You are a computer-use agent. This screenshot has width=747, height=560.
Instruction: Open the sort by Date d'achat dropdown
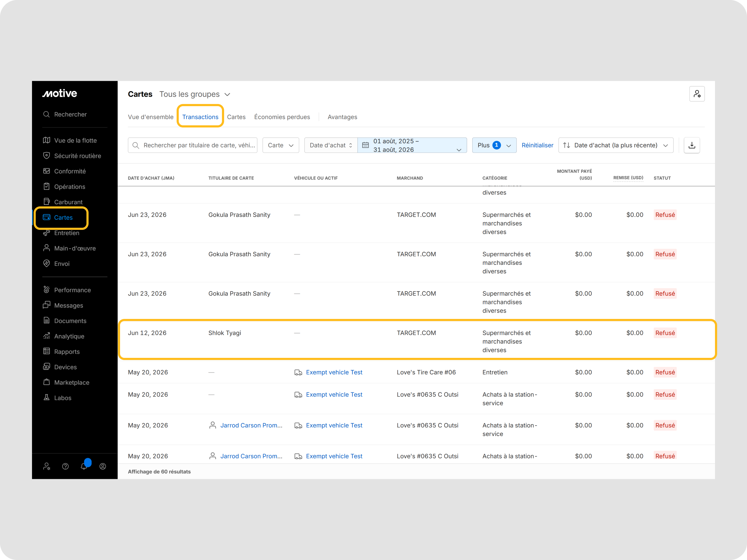pos(616,145)
